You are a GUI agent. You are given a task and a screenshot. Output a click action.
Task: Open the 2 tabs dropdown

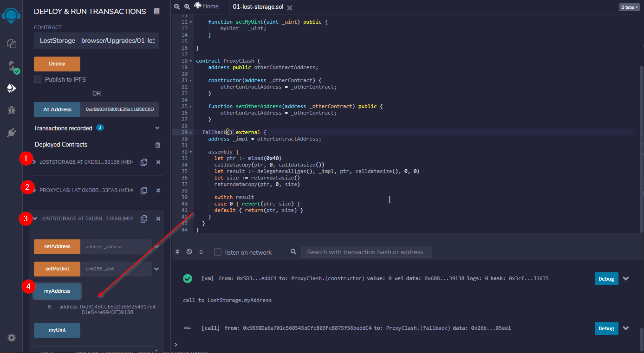[x=629, y=7]
